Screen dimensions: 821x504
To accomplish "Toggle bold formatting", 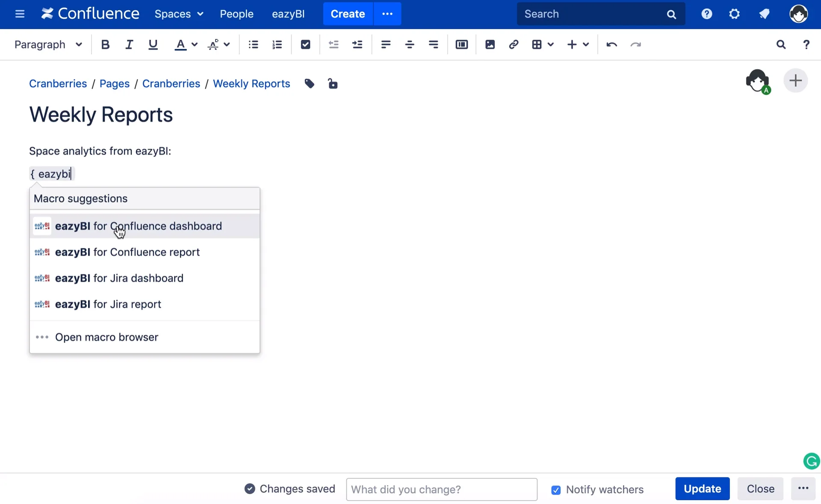I will point(105,44).
